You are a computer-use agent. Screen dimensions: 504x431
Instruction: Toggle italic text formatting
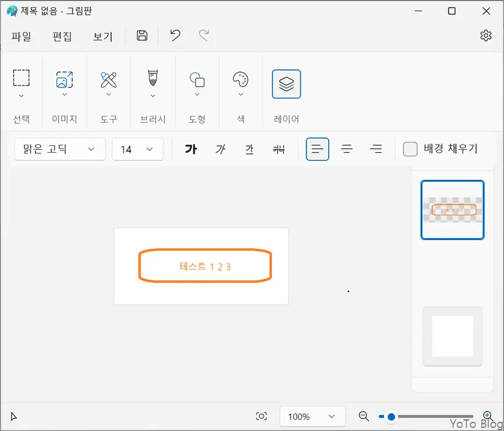220,149
